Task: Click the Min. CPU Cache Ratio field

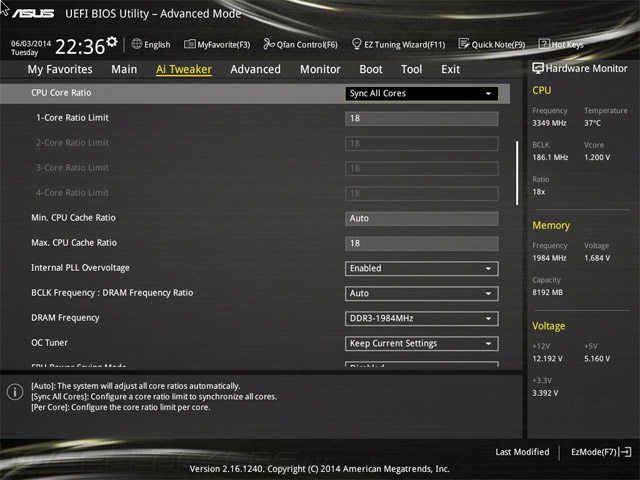Action: tap(422, 218)
